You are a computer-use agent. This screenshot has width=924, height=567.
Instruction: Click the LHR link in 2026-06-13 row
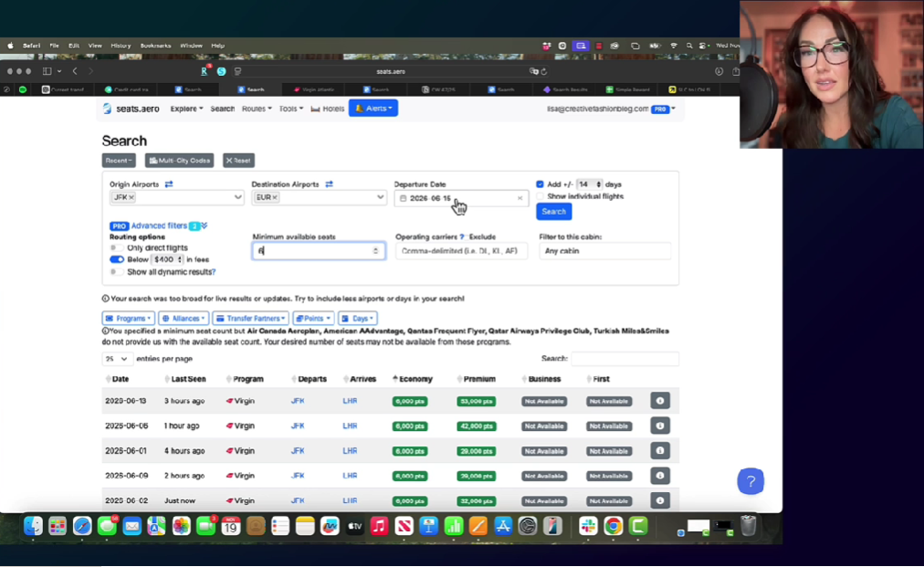pyautogui.click(x=350, y=401)
